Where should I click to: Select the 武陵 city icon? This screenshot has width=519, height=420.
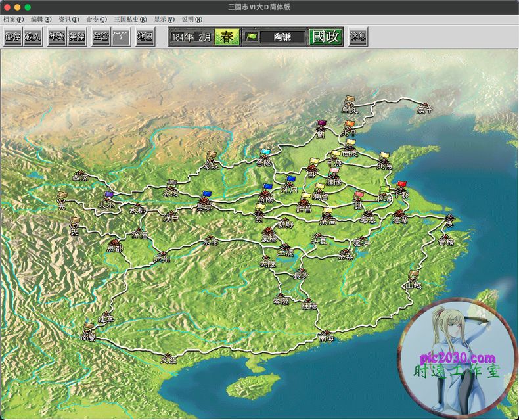click(267, 262)
